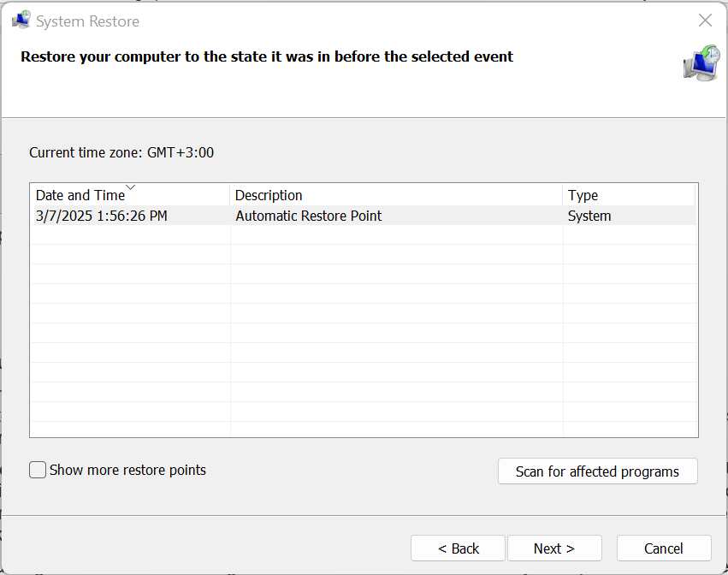Screen dimensions: 728x575
Task: Proceed with the Next button
Action: click(553, 548)
